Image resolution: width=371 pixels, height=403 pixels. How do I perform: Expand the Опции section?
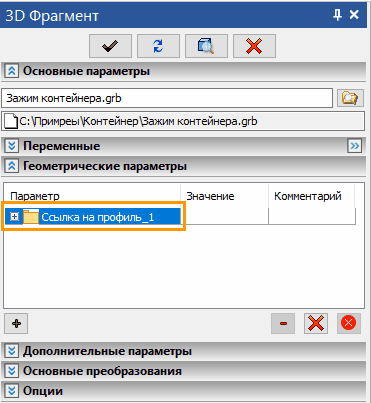[x=12, y=391]
